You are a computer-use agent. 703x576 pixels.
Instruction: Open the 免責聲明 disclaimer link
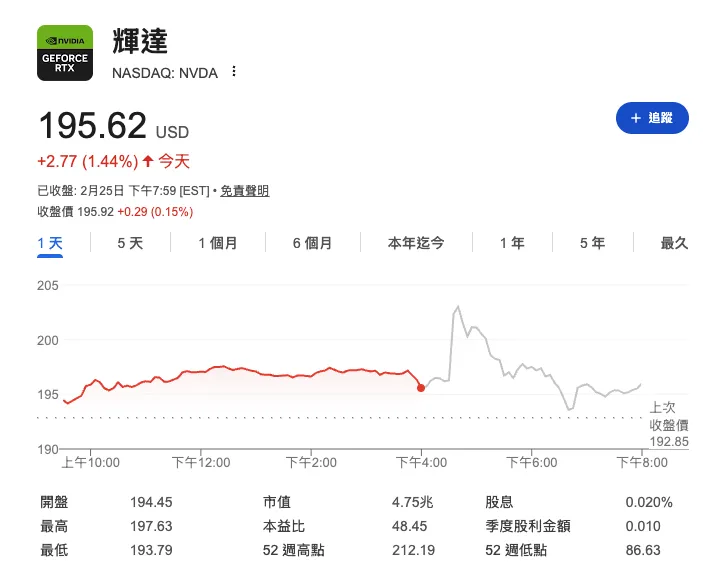pos(245,191)
